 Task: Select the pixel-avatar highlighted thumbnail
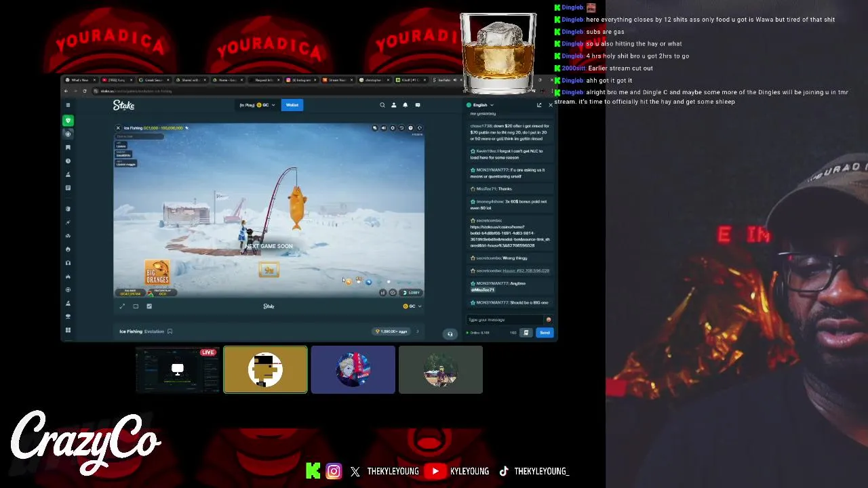click(x=265, y=370)
